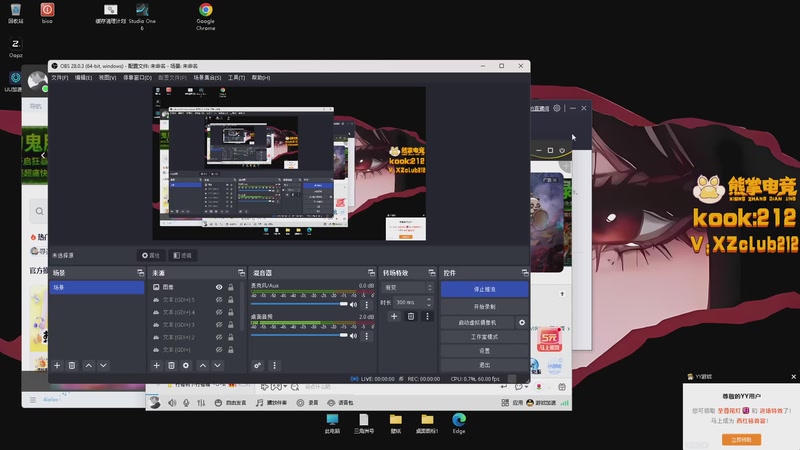
Task: Show the Text (GDI+) 5 source
Action: pyautogui.click(x=219, y=300)
